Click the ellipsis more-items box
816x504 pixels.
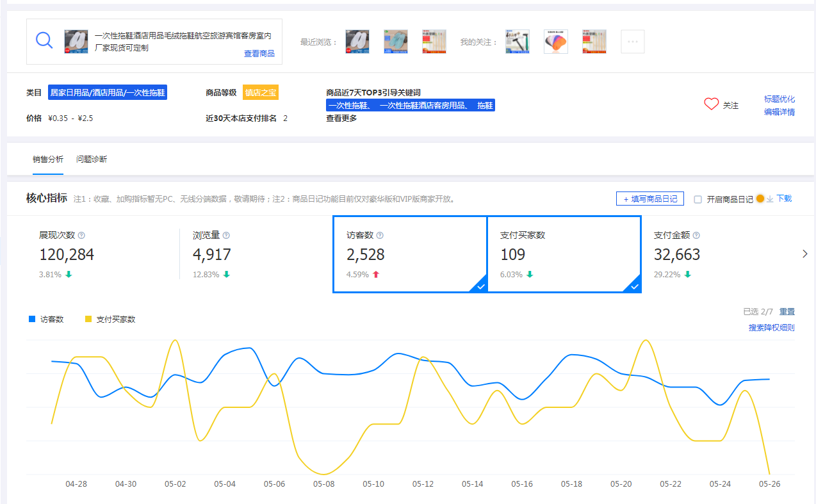(x=632, y=42)
